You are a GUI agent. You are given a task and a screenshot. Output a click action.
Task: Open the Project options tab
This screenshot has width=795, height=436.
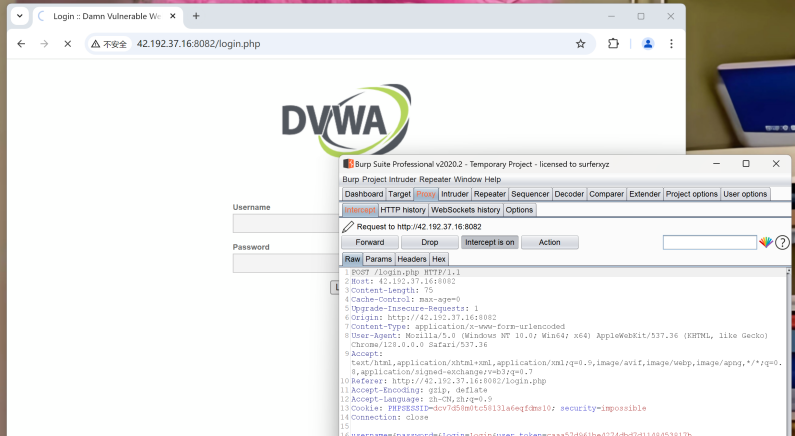692,194
